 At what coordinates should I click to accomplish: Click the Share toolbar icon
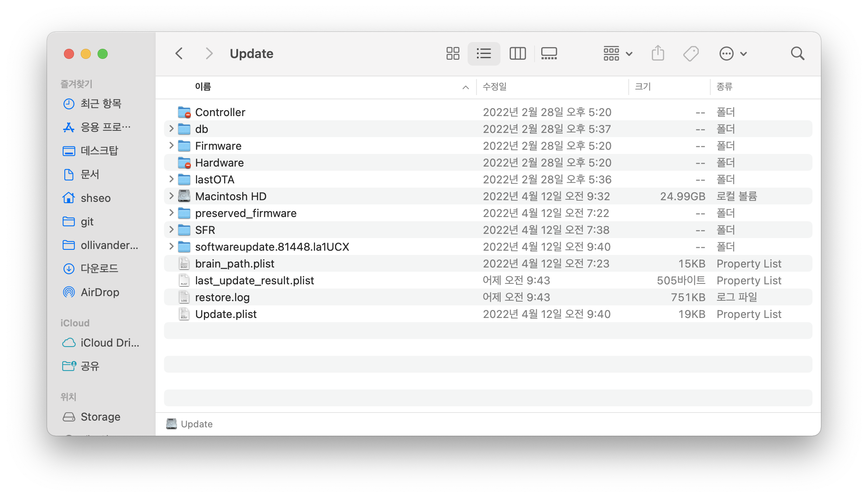coord(658,53)
